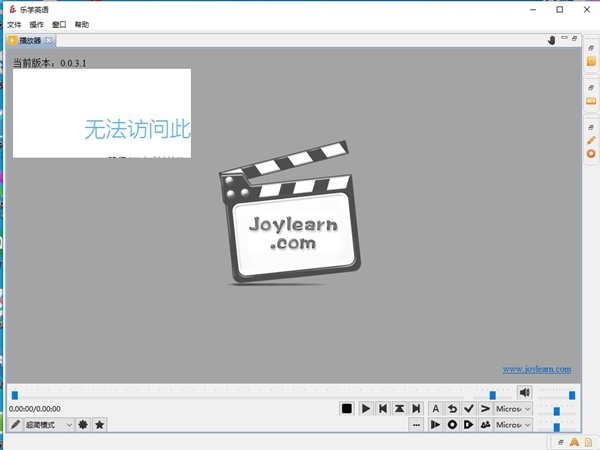
Task: Click the 无法访问此 error page panel
Action: [x=102, y=113]
